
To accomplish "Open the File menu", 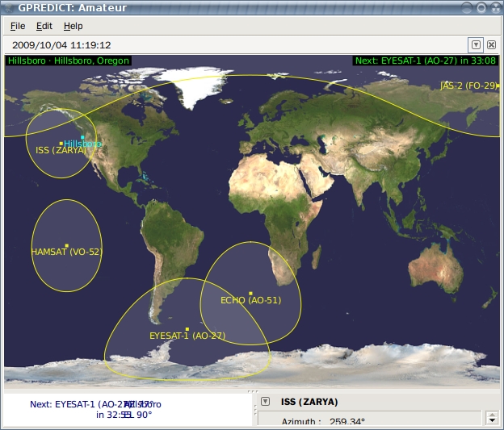I will [x=18, y=26].
